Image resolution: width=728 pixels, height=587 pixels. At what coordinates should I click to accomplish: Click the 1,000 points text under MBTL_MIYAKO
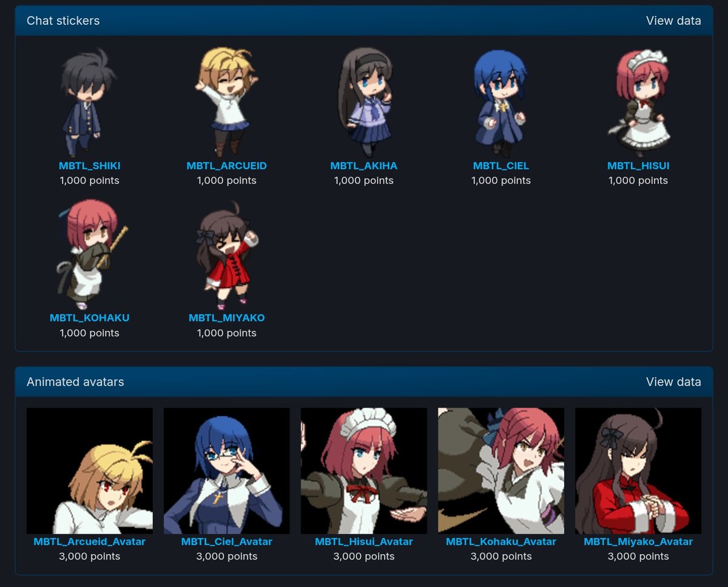click(227, 333)
